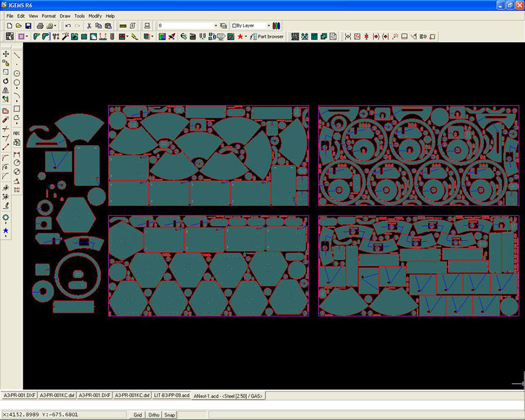Switch to LIT-B3-PP-09.acd tab
Screen dimensions: 525x420
(x=172, y=395)
